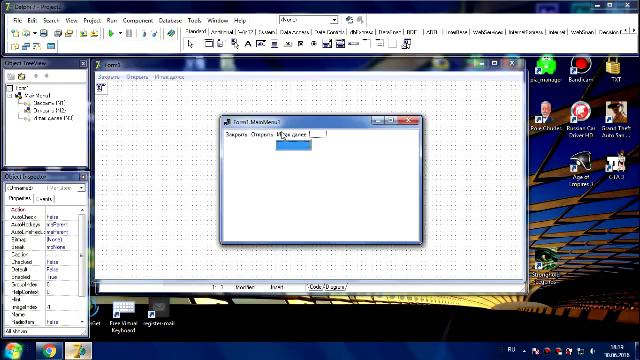Select the ActionList component in palette

(406, 44)
